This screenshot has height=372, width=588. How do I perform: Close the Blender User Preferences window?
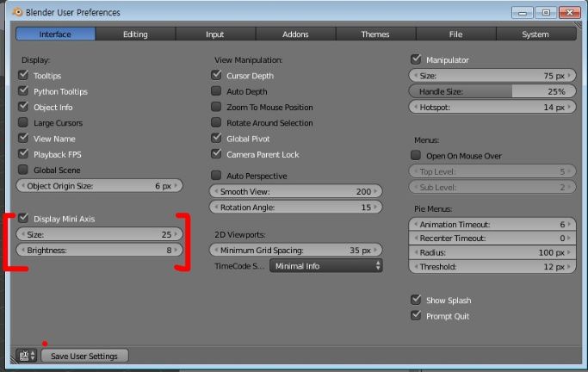569,13
